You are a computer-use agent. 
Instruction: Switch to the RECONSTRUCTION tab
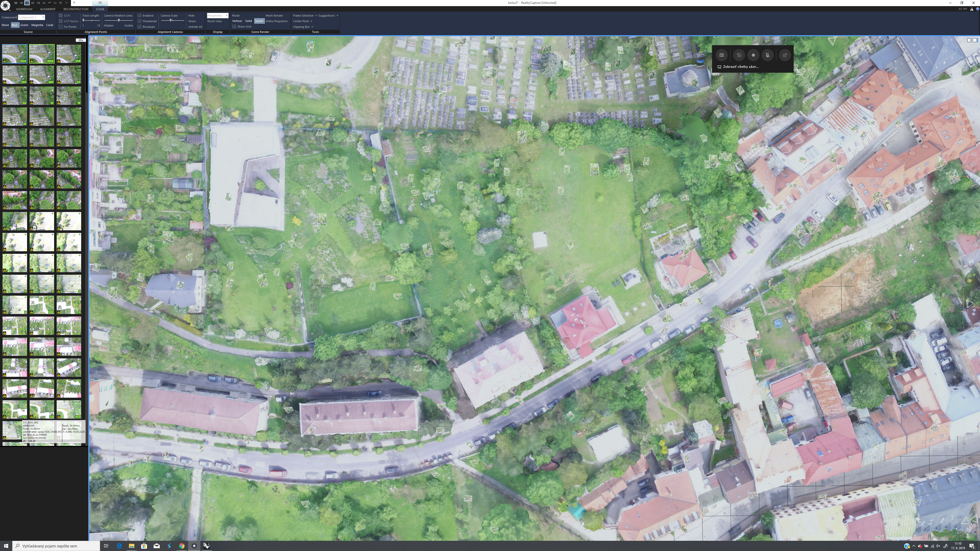pyautogui.click(x=76, y=9)
